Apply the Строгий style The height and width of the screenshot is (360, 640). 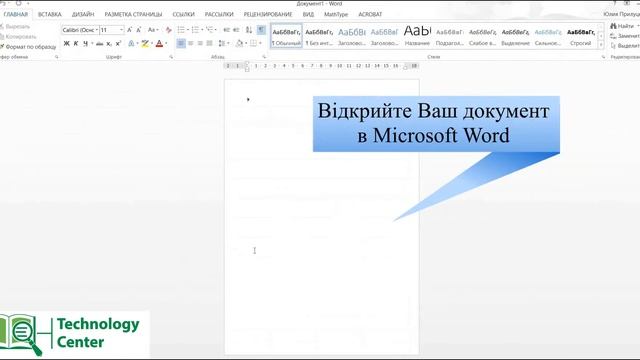pos(581,36)
